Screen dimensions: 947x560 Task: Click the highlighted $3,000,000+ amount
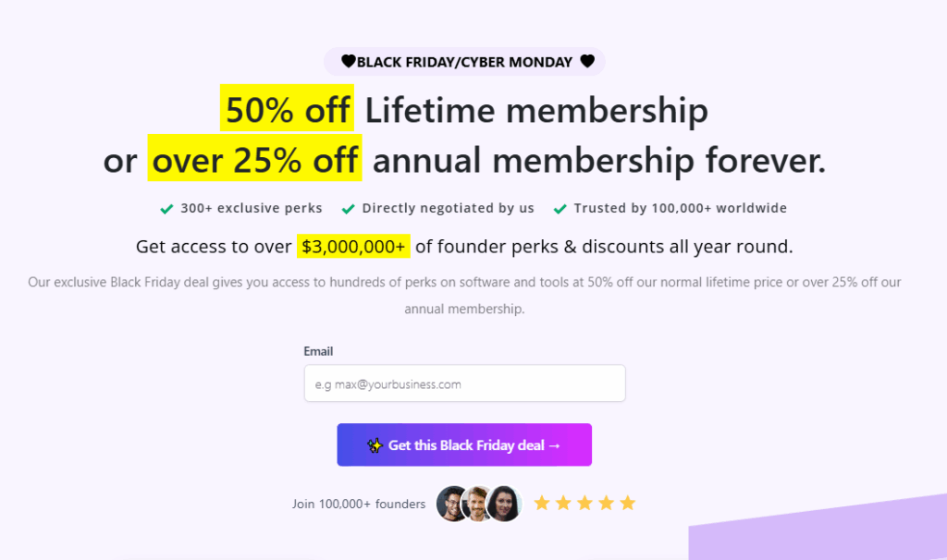(x=353, y=247)
